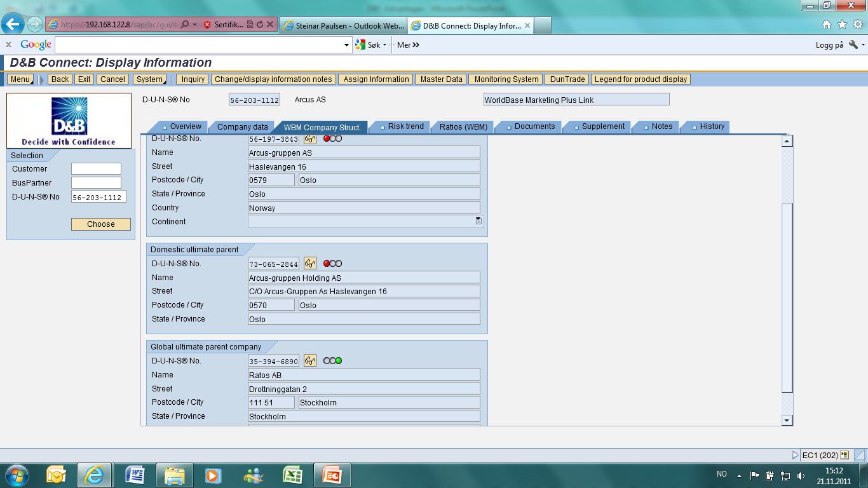Open the Monitoring System button
This screenshot has width=868, height=488.
coord(506,79)
